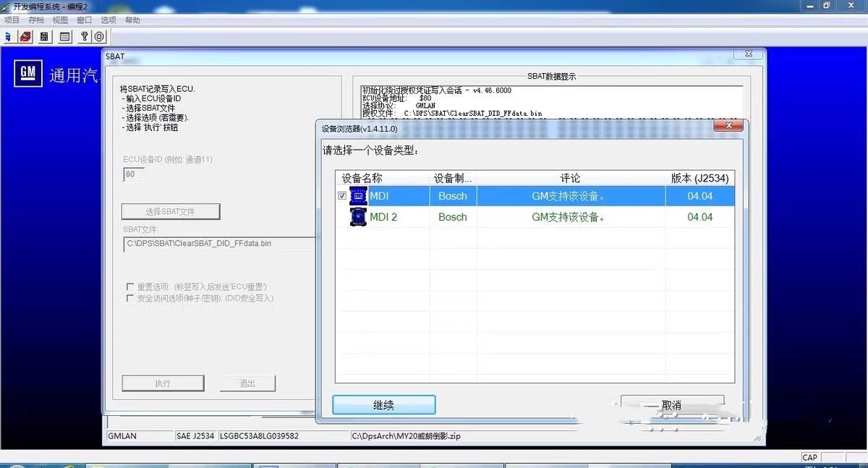Open the 视图 menu
This screenshot has width=868, height=468.
click(x=60, y=20)
